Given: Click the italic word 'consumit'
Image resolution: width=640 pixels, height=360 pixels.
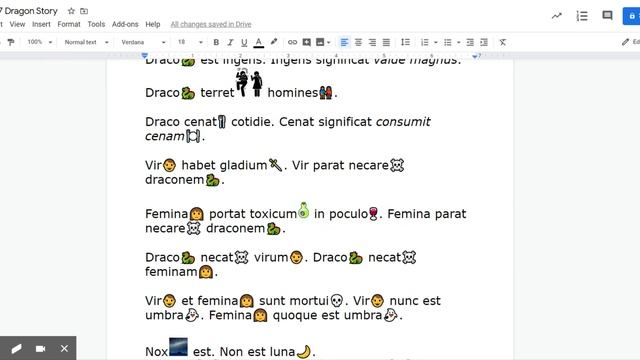Looking at the screenshot, I should point(403,122).
